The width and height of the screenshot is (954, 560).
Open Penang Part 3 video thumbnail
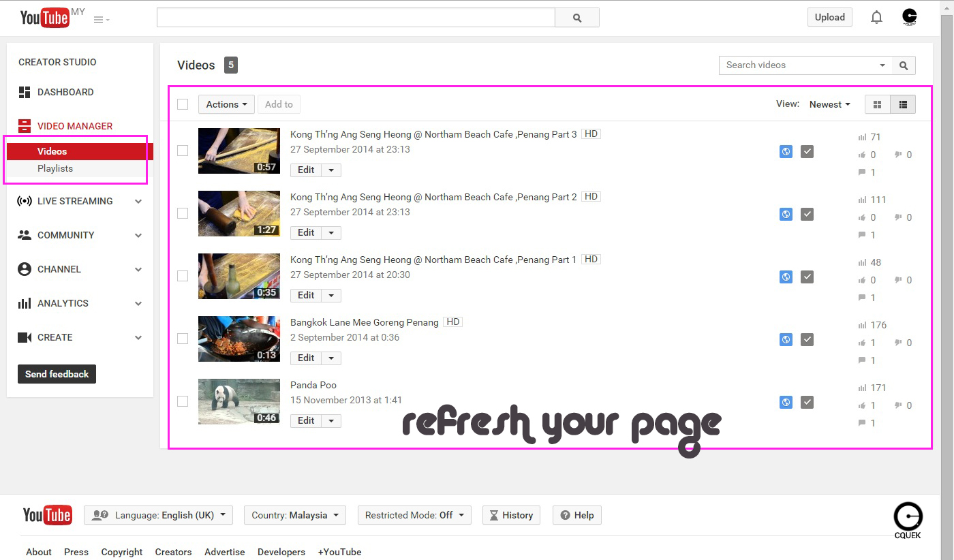pos(239,151)
